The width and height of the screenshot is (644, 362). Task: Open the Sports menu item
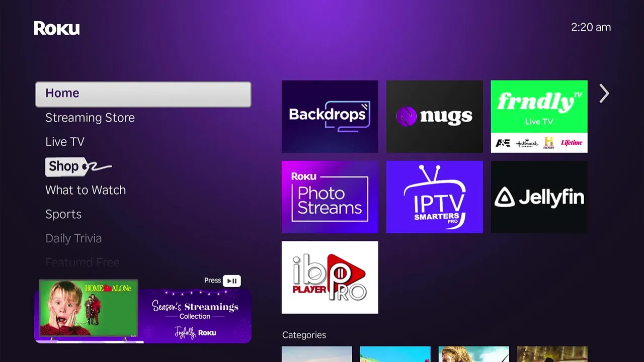pos(63,215)
